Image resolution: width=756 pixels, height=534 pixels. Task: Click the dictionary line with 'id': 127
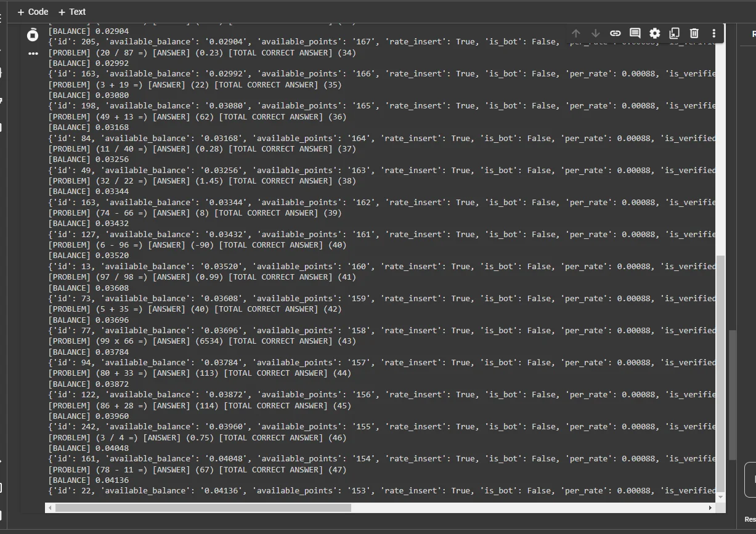click(382, 234)
